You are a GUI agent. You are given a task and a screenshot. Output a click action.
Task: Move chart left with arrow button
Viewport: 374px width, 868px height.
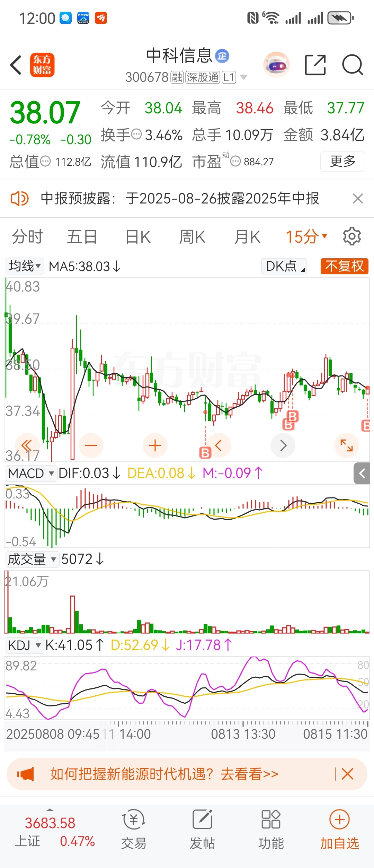[x=219, y=445]
